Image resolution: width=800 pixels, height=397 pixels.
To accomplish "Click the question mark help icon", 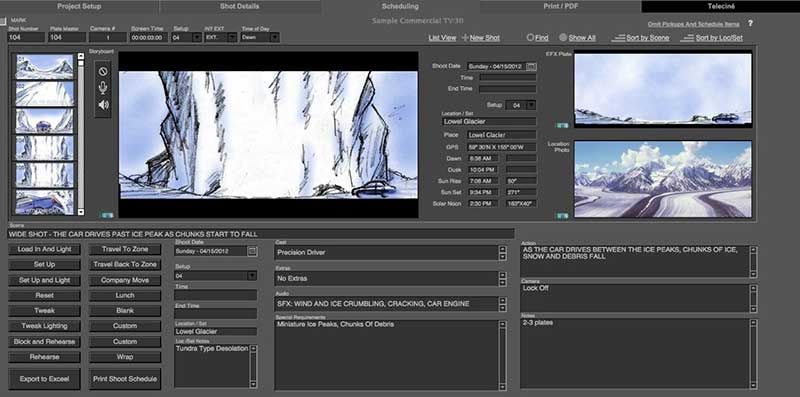I will (x=750, y=23).
